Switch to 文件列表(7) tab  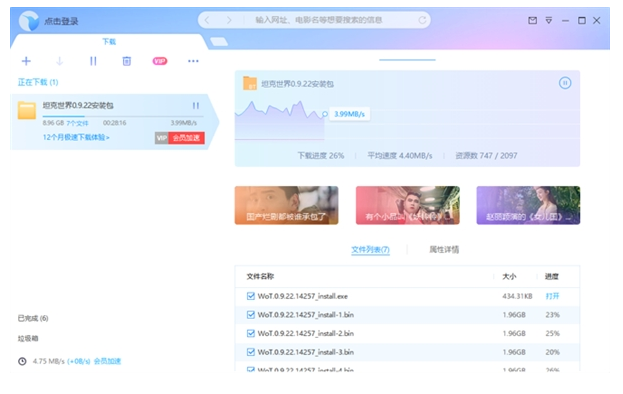pyautogui.click(x=370, y=249)
